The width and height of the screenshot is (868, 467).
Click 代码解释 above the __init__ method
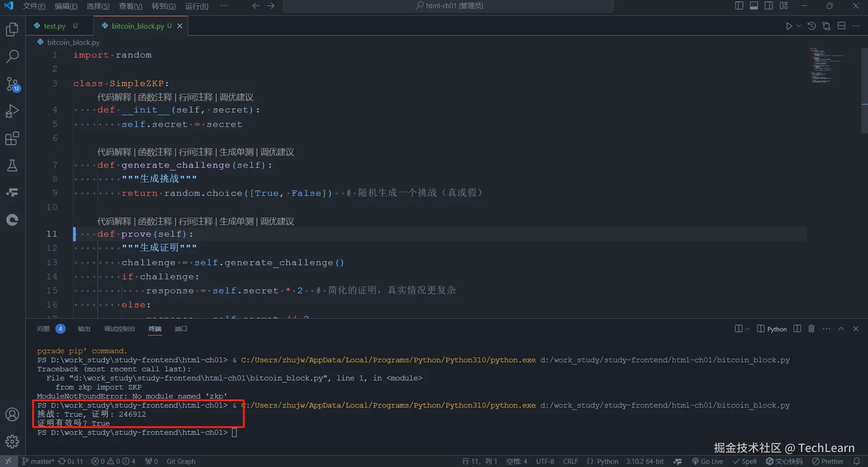pyautogui.click(x=114, y=97)
